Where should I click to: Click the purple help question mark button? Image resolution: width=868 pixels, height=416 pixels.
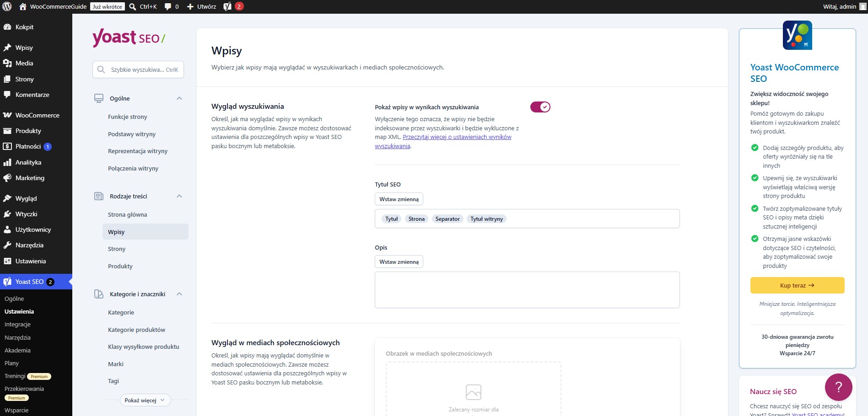click(x=838, y=387)
